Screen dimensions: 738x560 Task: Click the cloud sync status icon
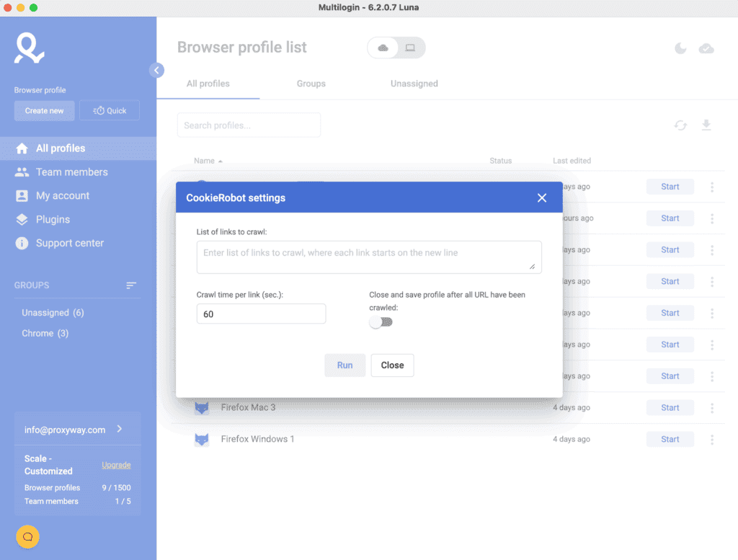[707, 48]
